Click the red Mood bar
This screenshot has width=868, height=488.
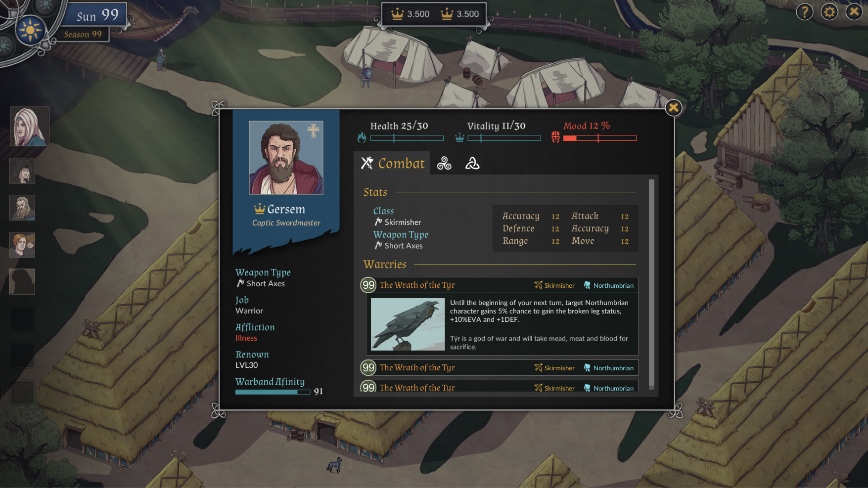[600, 138]
